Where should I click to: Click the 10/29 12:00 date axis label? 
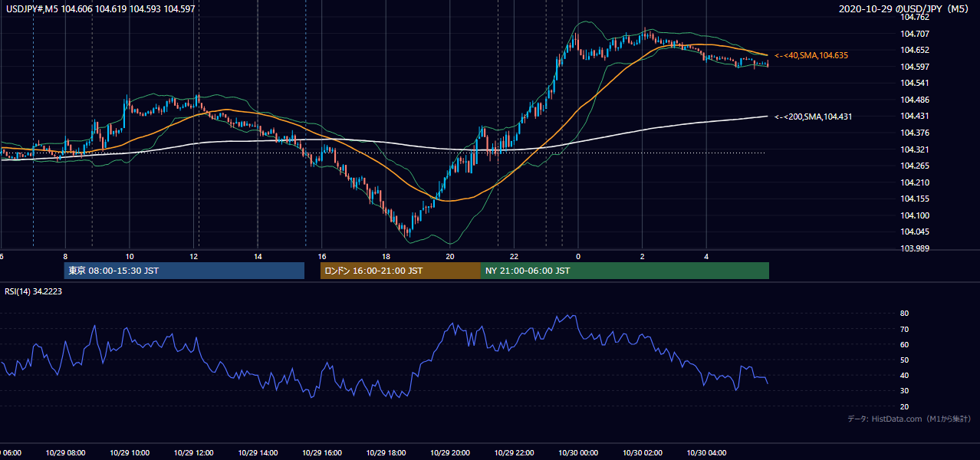(x=193, y=453)
